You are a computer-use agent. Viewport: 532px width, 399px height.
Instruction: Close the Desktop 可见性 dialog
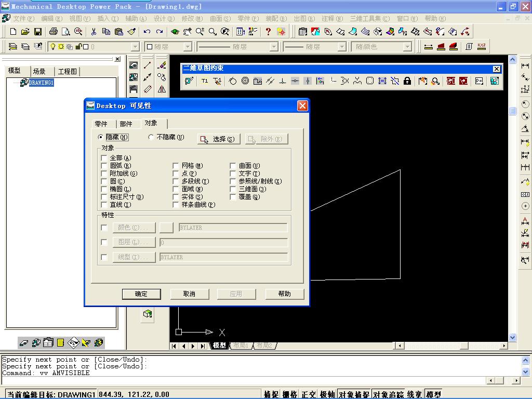(302, 106)
